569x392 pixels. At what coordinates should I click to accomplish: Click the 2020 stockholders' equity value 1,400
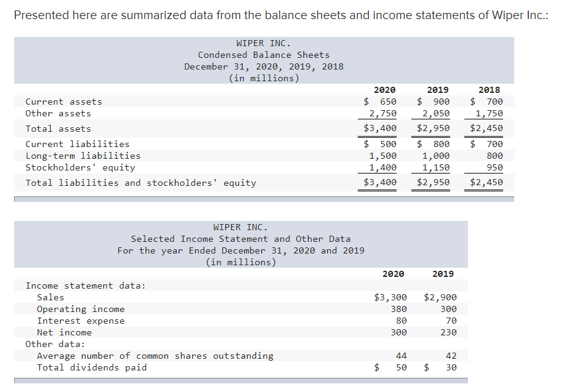[x=383, y=167]
